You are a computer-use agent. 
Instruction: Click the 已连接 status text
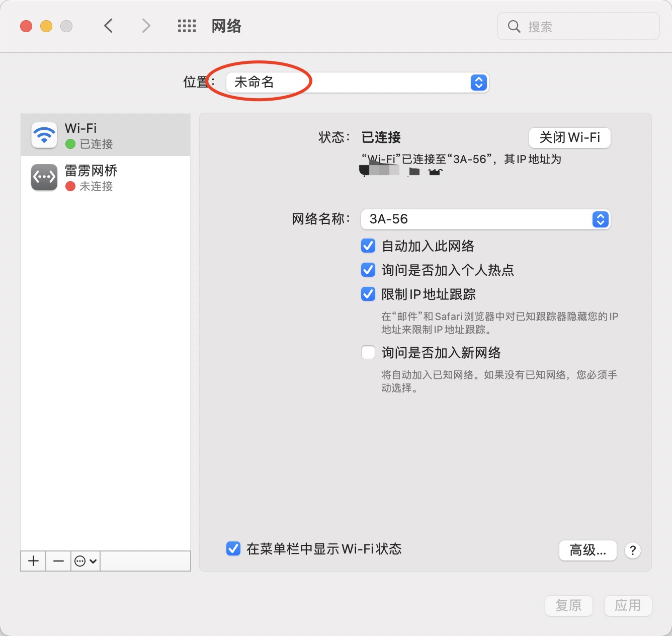(381, 137)
